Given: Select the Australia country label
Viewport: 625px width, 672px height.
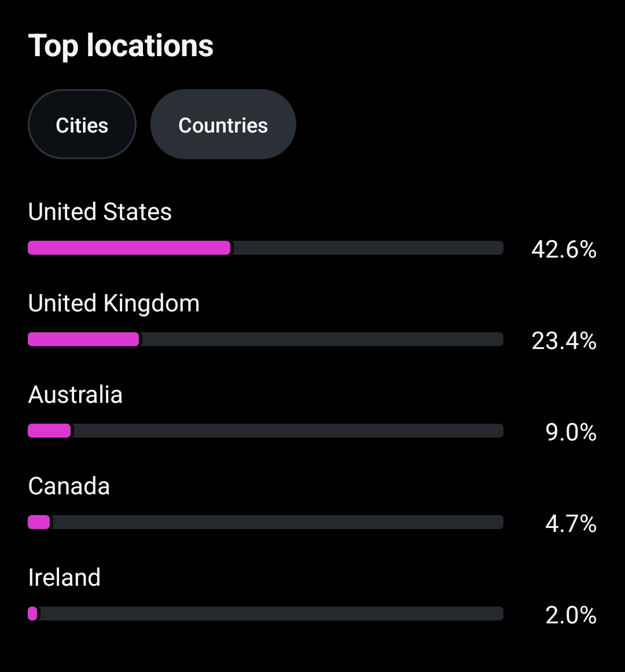Looking at the screenshot, I should 75,395.
